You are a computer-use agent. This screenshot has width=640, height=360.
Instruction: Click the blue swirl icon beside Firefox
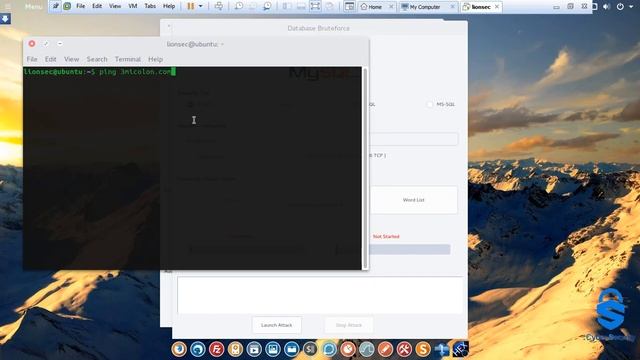coord(198,349)
